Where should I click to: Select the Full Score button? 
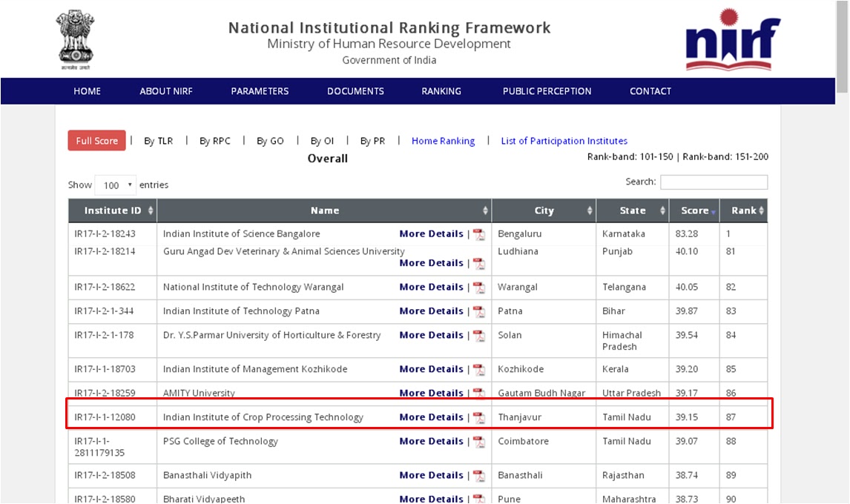point(97,140)
